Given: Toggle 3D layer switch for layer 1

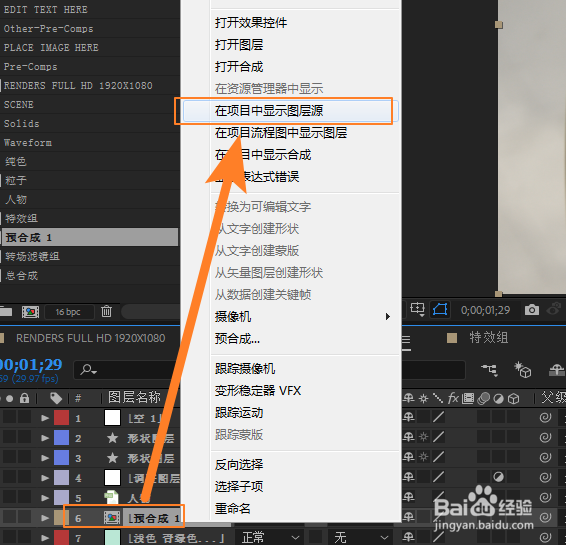Looking at the screenshot, I should pos(513,417).
